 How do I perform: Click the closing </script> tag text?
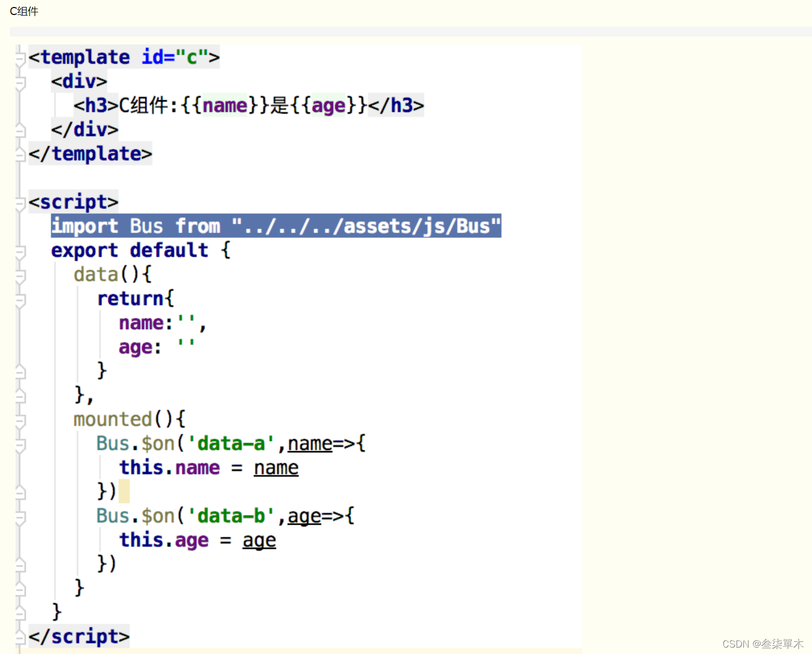pyautogui.click(x=79, y=636)
